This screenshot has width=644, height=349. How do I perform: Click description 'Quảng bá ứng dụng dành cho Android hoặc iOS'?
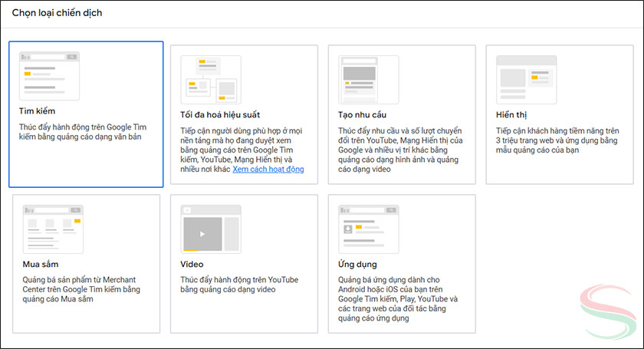[398, 299]
